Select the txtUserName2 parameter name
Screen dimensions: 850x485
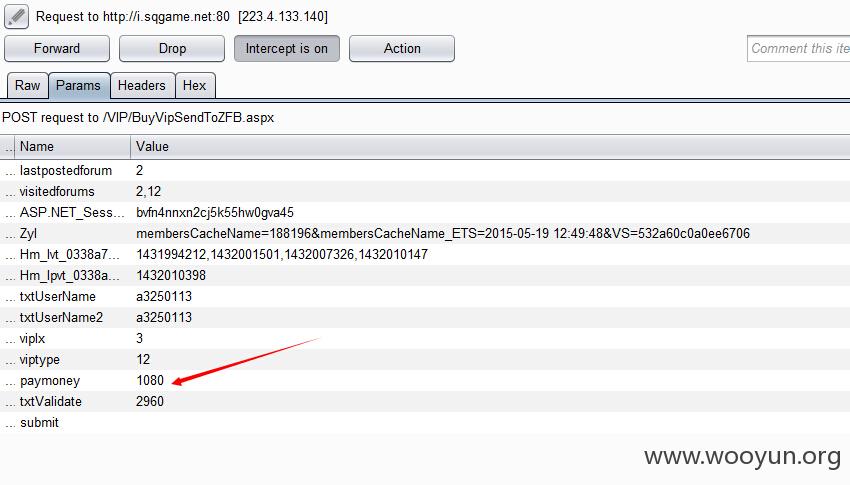pos(61,318)
